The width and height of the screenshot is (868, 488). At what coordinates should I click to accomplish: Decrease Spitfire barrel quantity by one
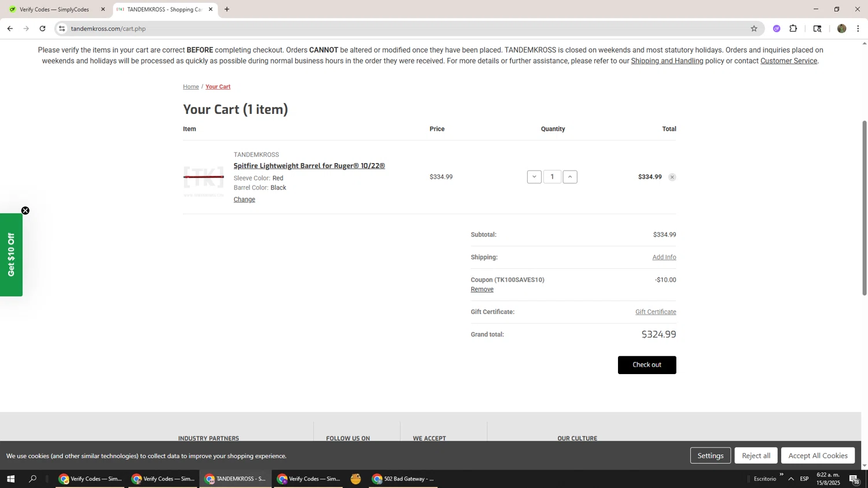click(x=534, y=177)
